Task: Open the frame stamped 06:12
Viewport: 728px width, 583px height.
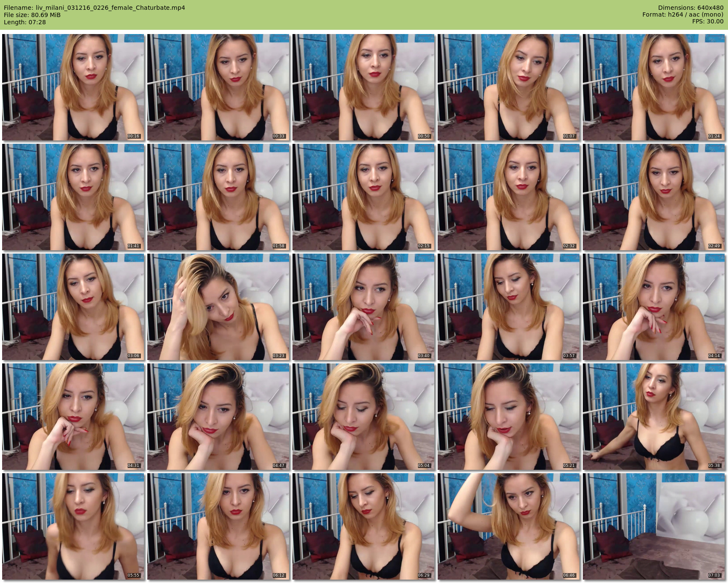Action: (218, 526)
